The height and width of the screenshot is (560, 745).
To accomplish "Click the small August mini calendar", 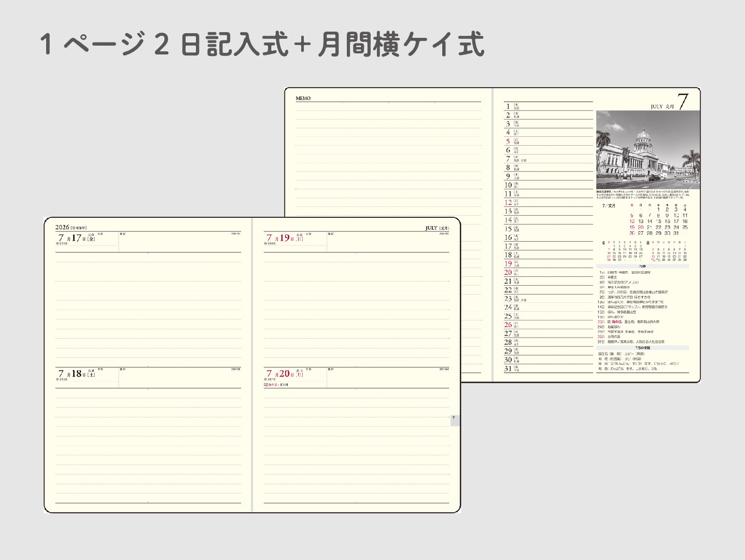I will pos(667,250).
